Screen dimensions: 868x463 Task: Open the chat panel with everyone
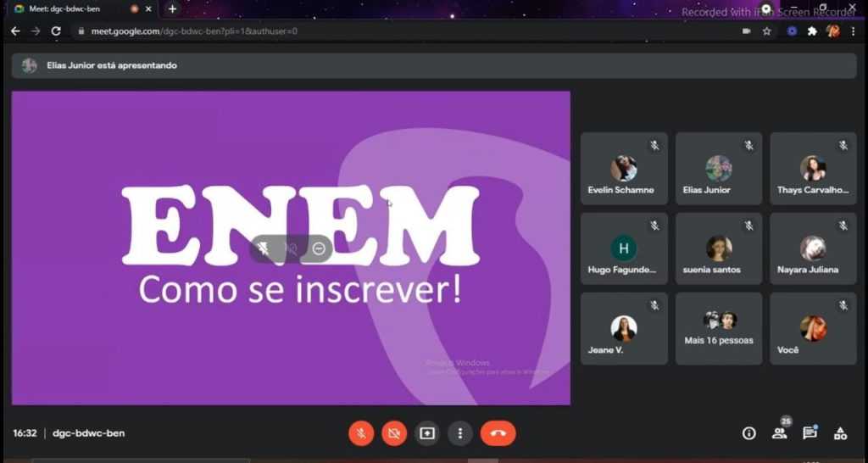pyautogui.click(x=810, y=433)
